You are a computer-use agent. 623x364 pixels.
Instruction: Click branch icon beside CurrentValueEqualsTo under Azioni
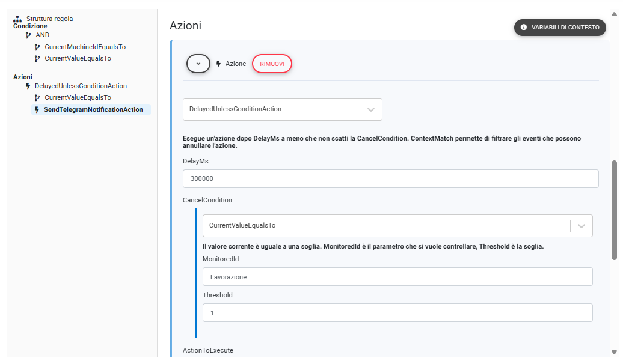tap(37, 97)
